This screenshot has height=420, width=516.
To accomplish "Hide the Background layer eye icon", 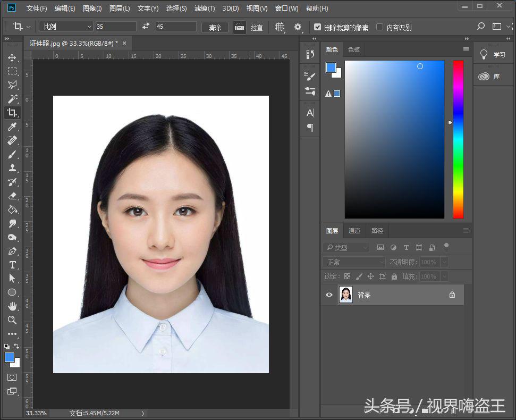I will (329, 295).
